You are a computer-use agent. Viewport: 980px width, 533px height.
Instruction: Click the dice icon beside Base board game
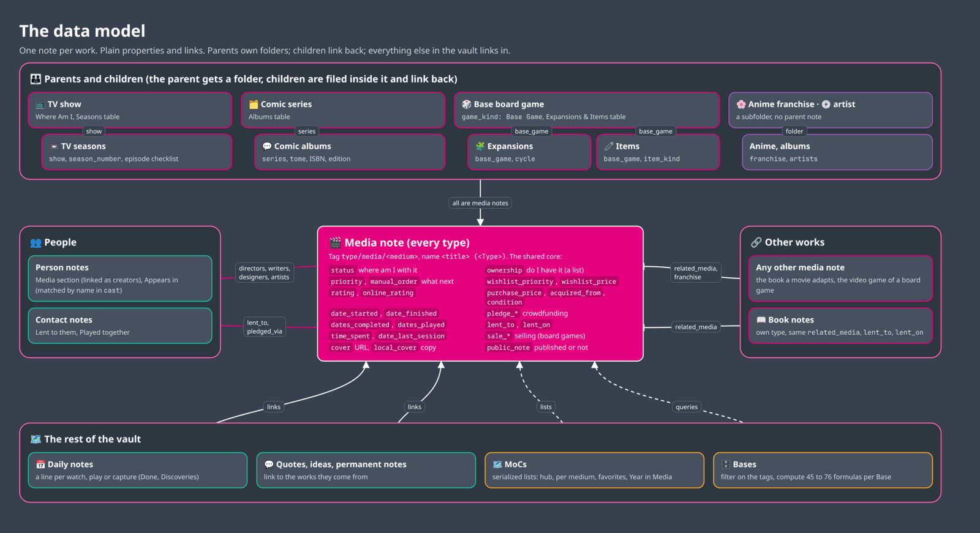[467, 105]
